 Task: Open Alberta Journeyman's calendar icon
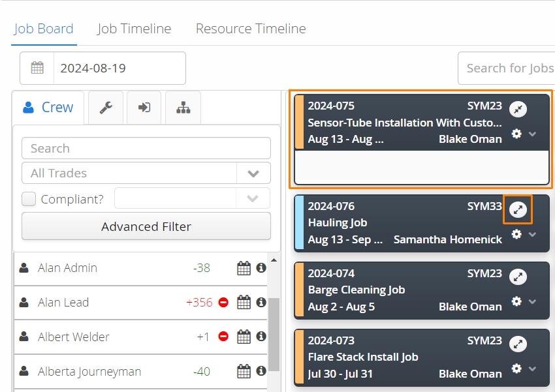coord(244,371)
